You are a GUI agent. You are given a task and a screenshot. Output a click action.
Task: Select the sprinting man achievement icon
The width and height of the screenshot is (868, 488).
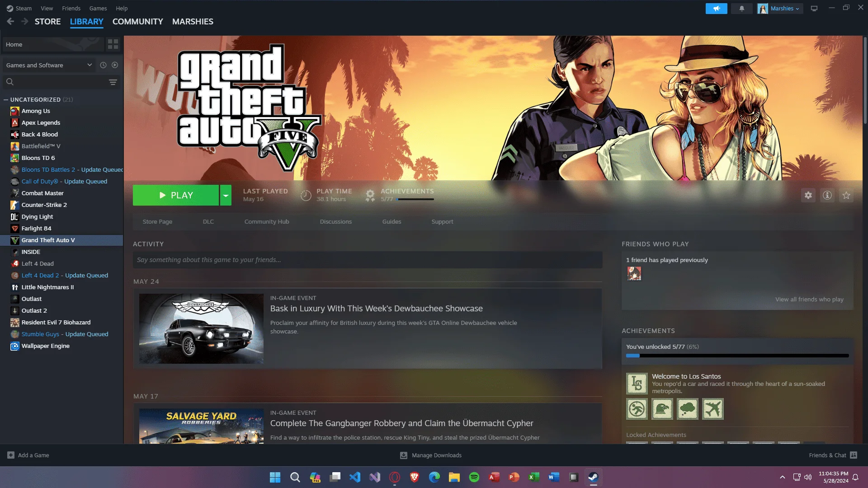[637, 409]
